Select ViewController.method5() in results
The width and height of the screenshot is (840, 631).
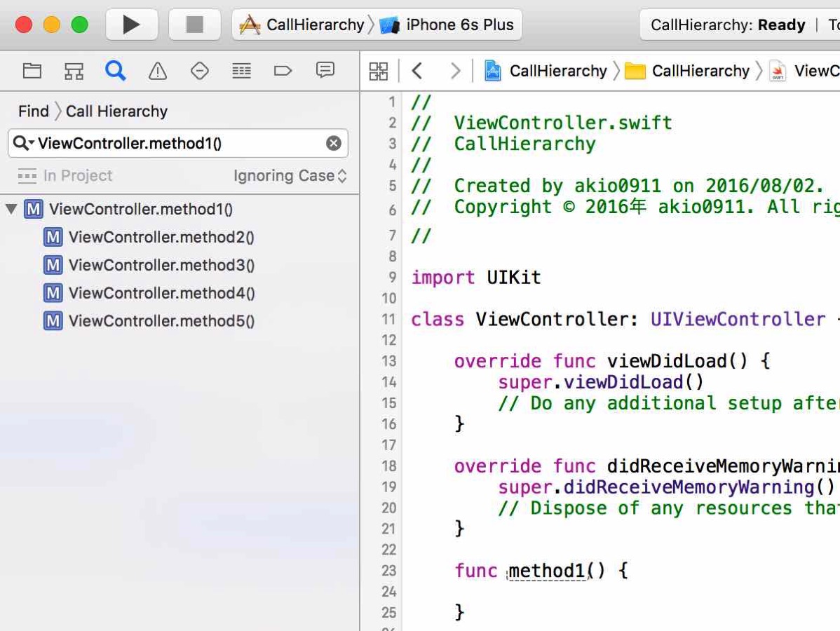(179, 320)
